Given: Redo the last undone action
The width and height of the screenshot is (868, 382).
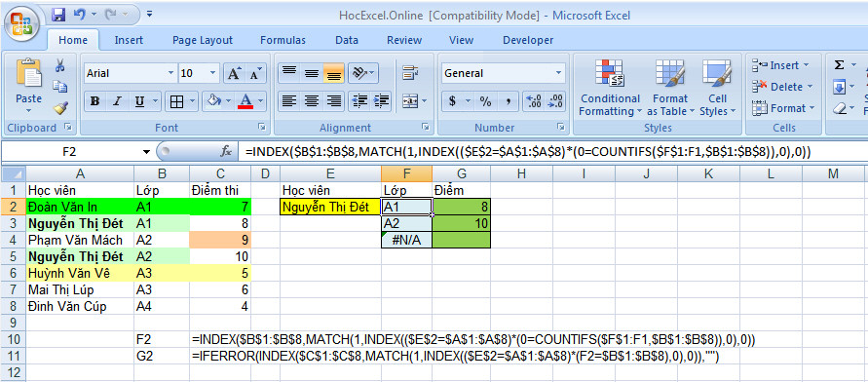Looking at the screenshot, I should [x=111, y=15].
